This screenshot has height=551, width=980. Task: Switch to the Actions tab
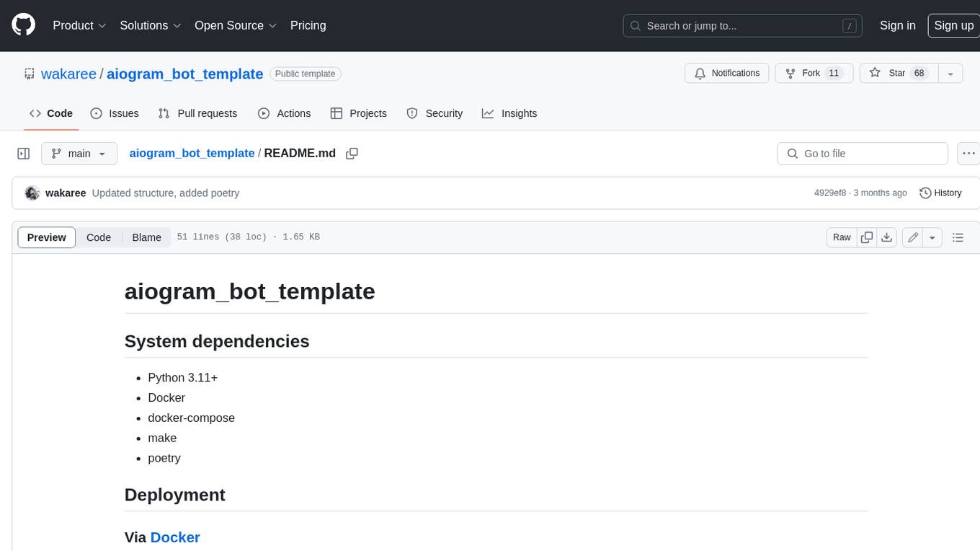[x=284, y=113]
